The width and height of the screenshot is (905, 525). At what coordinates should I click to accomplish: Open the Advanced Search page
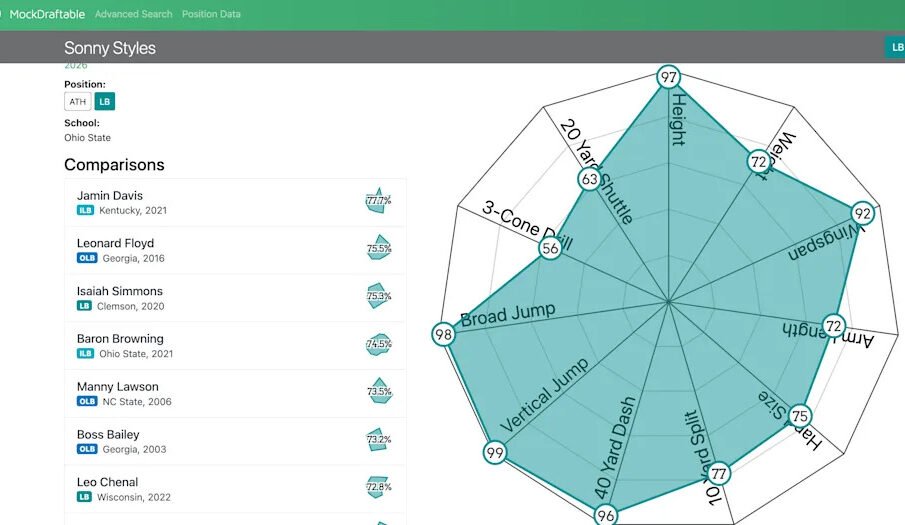point(133,14)
